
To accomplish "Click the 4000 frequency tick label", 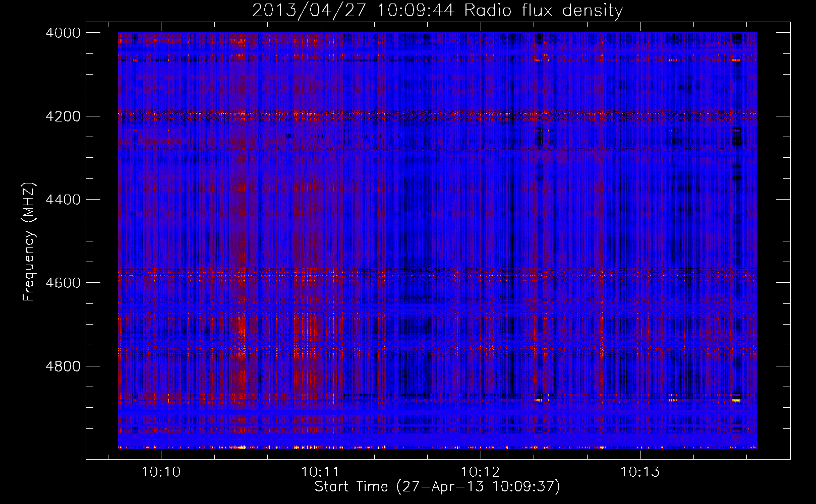I will point(63,33).
